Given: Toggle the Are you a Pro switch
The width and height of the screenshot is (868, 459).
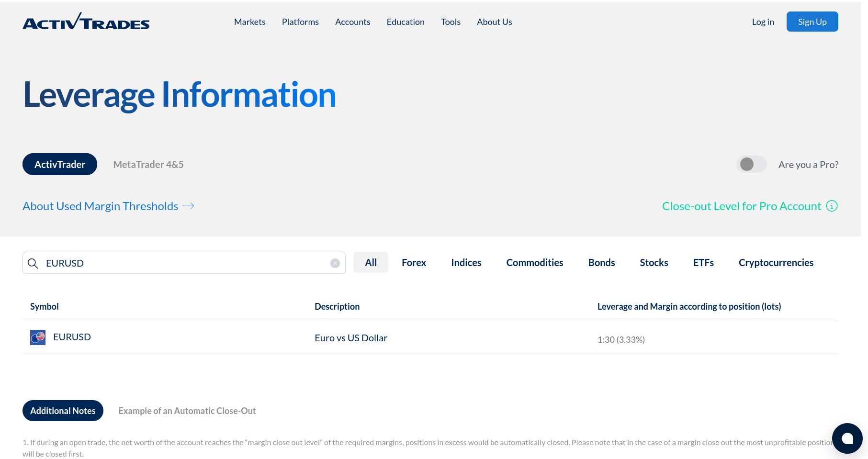Looking at the screenshot, I should coord(751,164).
